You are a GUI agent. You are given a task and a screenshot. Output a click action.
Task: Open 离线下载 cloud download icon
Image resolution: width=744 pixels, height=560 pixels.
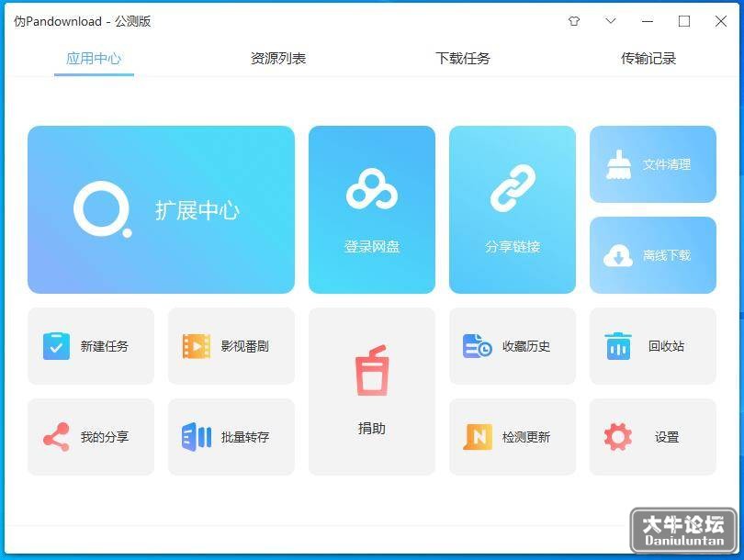click(618, 256)
